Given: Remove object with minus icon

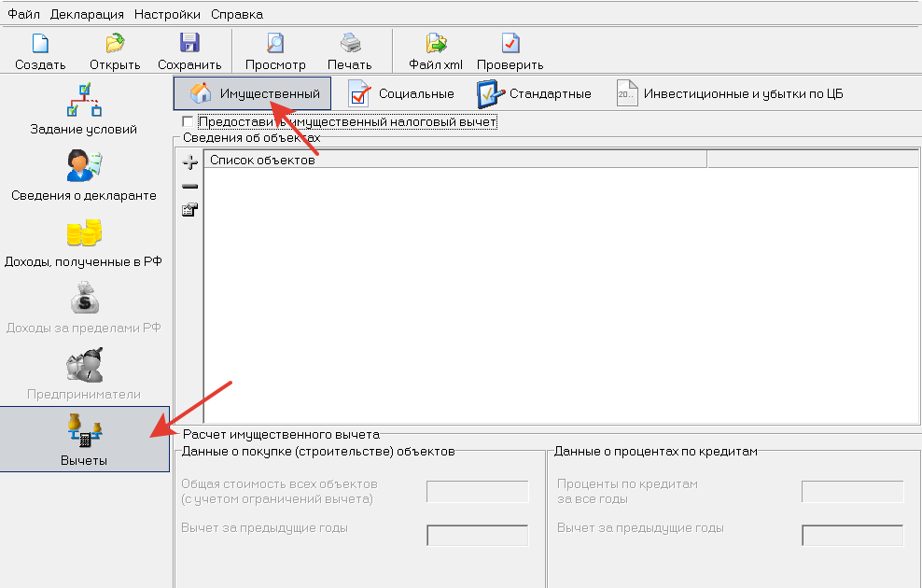Looking at the screenshot, I should 189,187.
